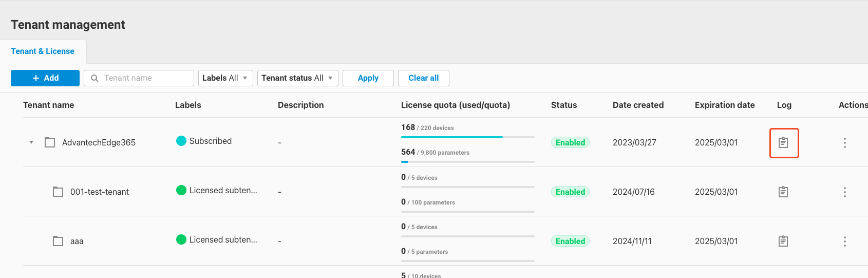The width and height of the screenshot is (868, 278).
Task: Focus the Tenant name search field
Action: point(145,78)
